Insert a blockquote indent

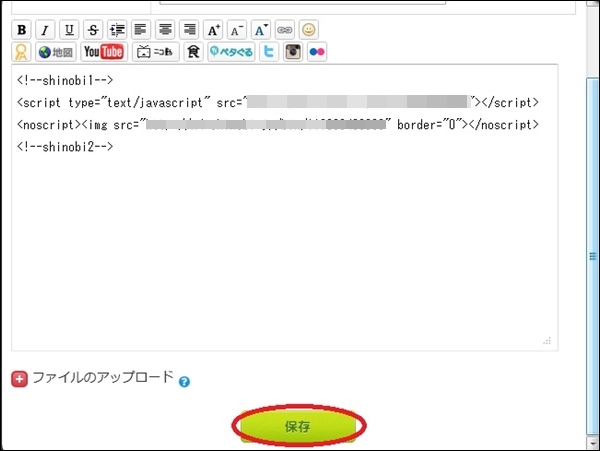click(x=117, y=30)
